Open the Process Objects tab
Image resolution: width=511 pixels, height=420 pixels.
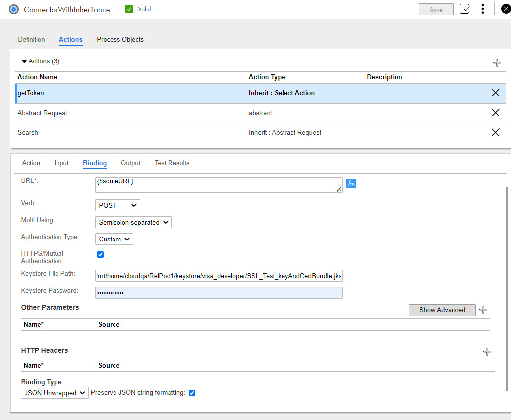(120, 40)
